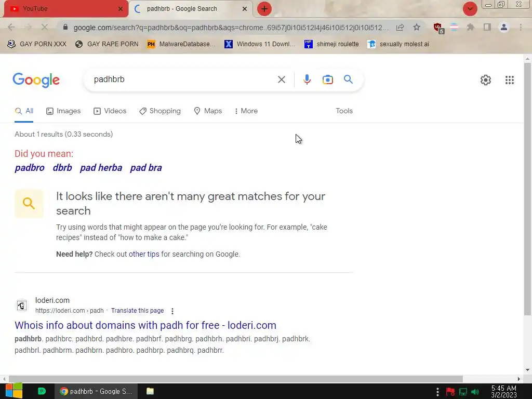The height and width of the screenshot is (399, 532).
Task: Focus the Google search text field
Action: coord(183,79)
